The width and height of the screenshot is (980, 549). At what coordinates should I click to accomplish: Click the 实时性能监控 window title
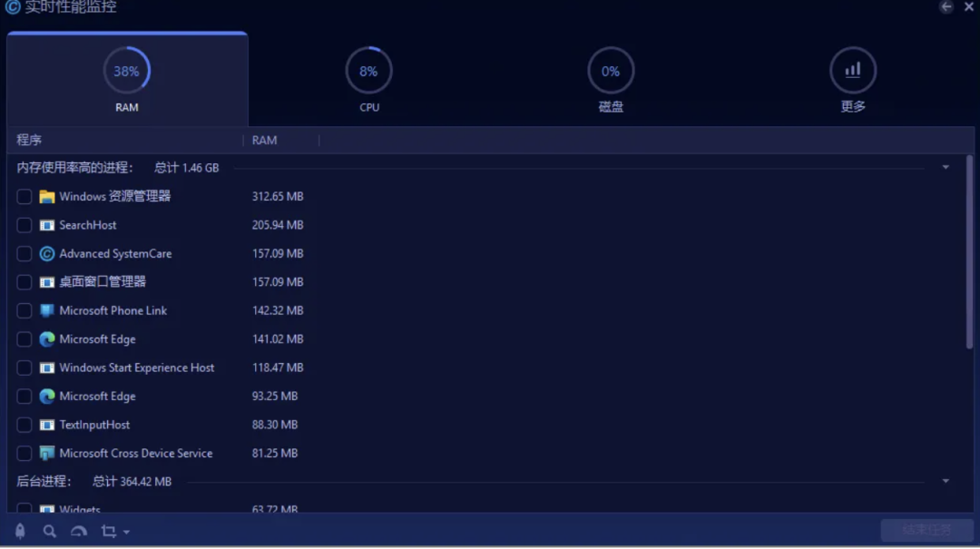(71, 7)
